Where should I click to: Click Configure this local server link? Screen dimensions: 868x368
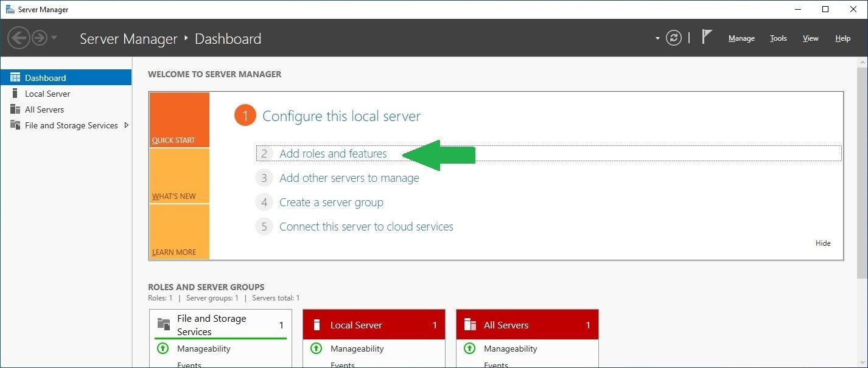(341, 116)
